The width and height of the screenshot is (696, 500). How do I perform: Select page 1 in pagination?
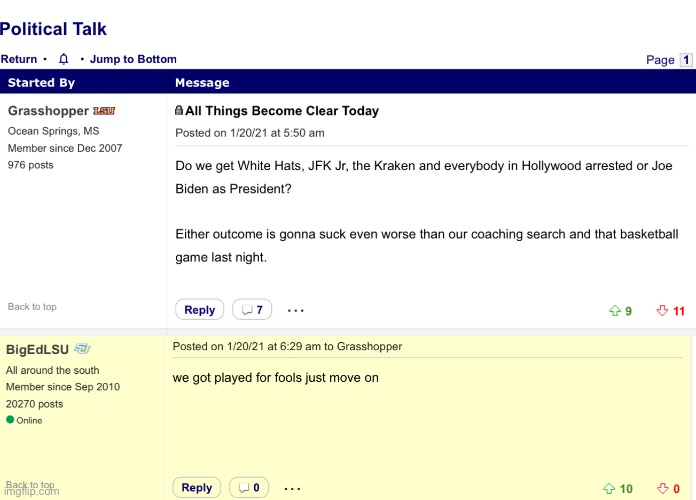[x=686, y=60]
